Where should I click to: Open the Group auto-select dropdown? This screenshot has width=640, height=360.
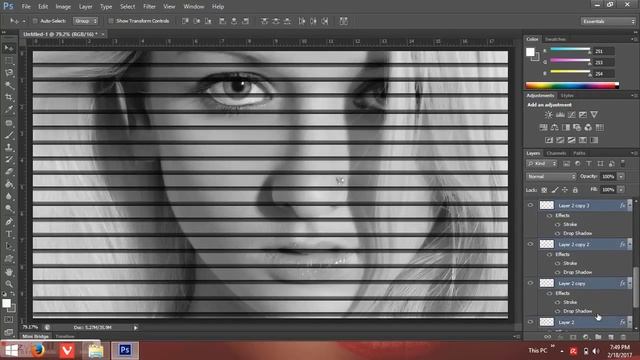(x=85, y=21)
